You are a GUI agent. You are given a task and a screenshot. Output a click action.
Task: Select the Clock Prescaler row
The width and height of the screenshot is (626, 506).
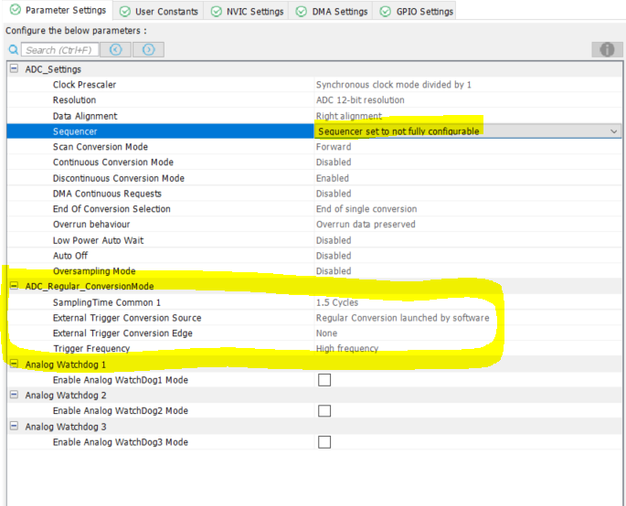314,84
